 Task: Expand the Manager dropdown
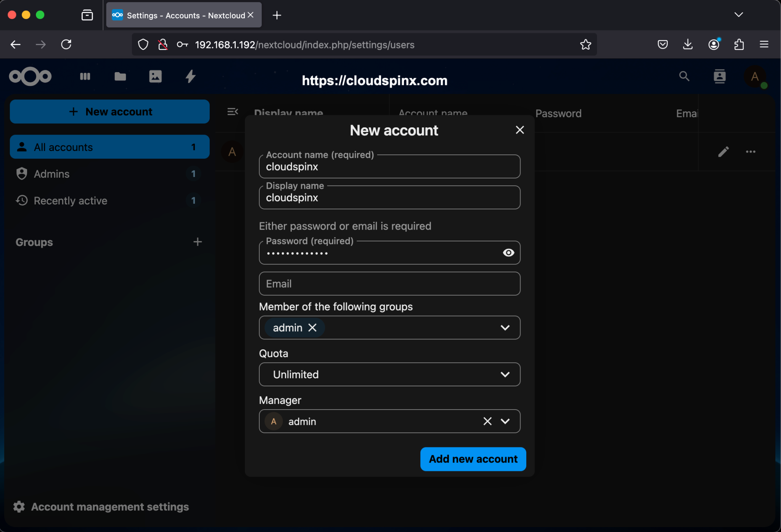505,421
